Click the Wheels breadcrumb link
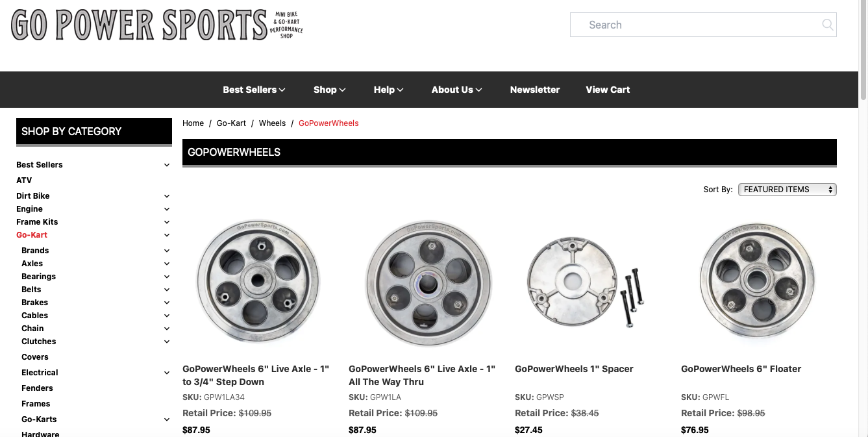 (x=272, y=123)
